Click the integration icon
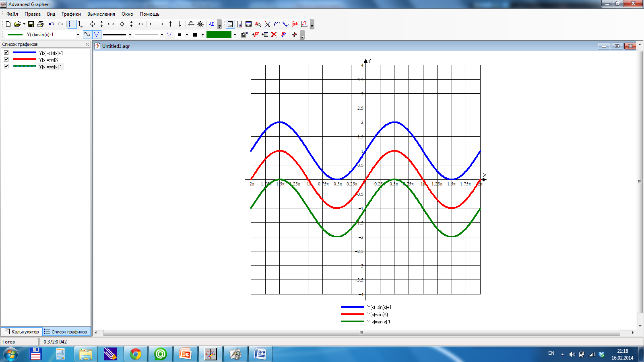644x362 pixels. 295,24
